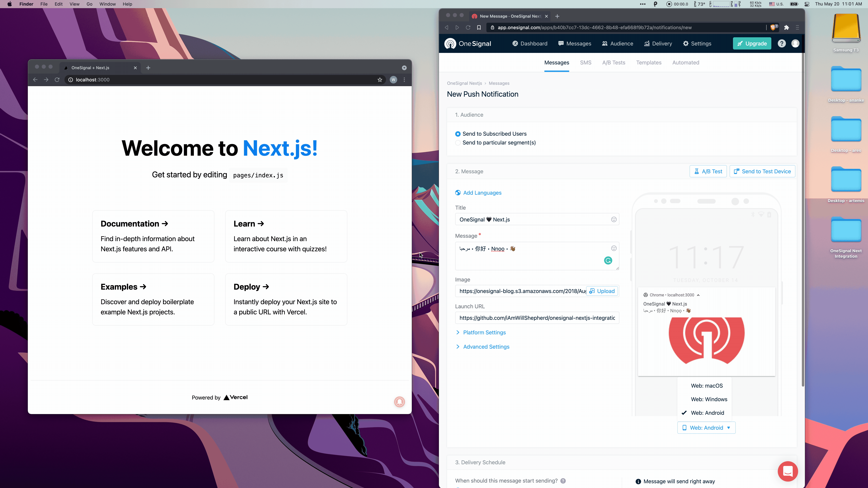
Task: Star the localhost:3000 page in Chrome
Action: 380,80
